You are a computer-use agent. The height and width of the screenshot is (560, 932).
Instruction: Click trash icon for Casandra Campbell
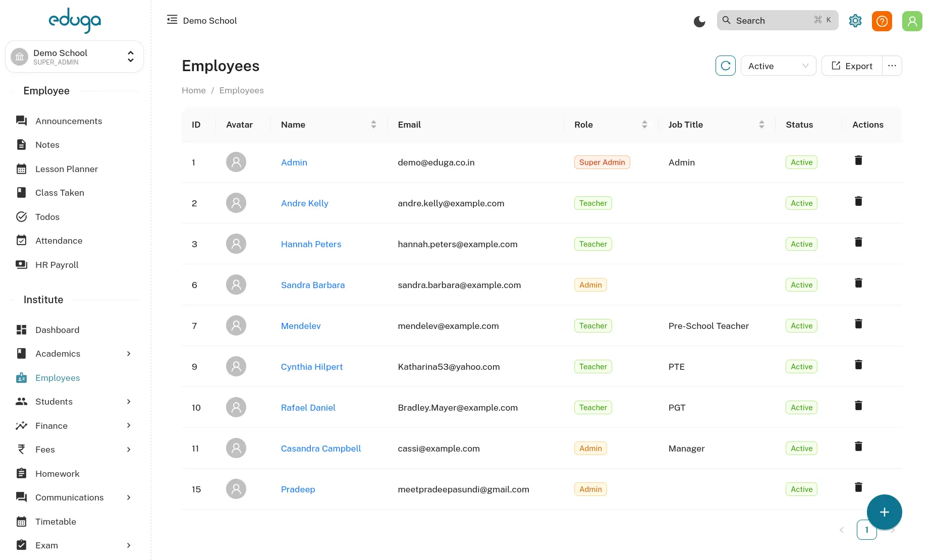tap(858, 446)
